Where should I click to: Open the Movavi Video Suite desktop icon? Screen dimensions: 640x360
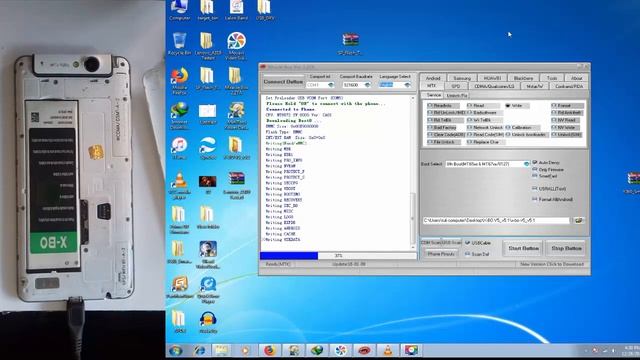pyautogui.click(x=236, y=45)
